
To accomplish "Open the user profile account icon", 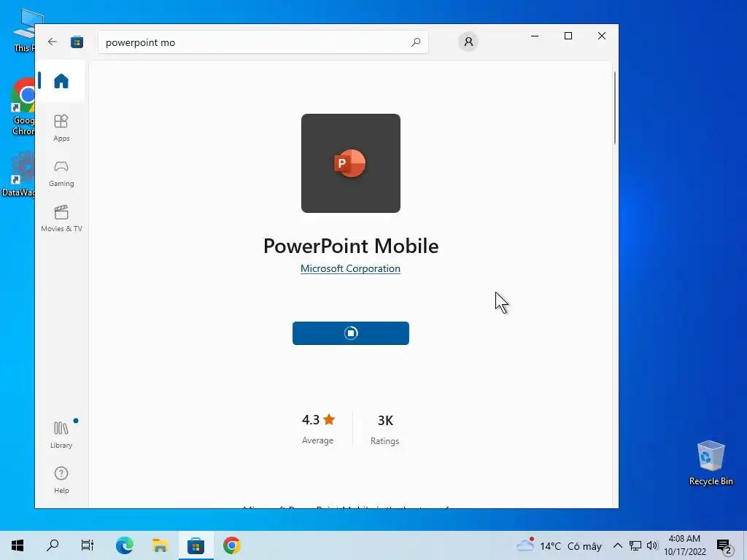I will point(468,42).
